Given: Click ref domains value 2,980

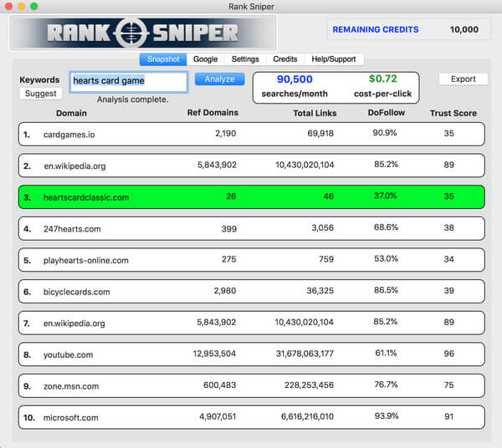Looking at the screenshot, I should pos(225,291).
